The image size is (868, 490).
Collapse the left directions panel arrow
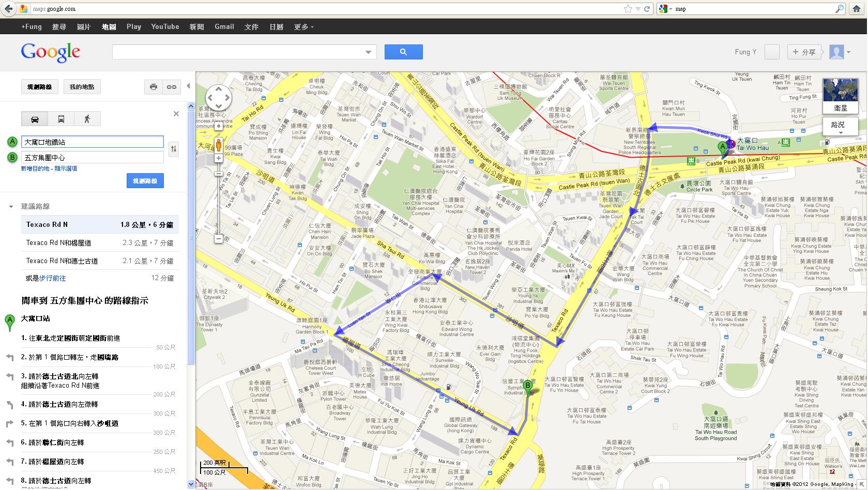[x=188, y=86]
